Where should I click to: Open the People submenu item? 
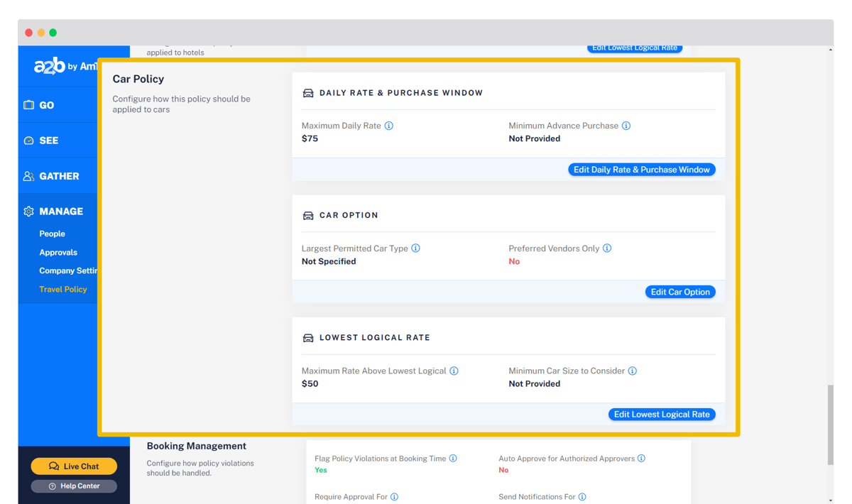tap(52, 234)
